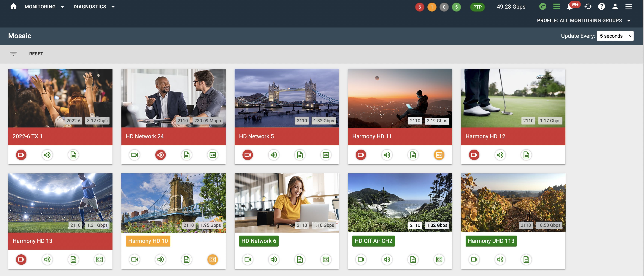
Task: Select the Harmony HD 11 title bar
Action: click(x=400, y=136)
